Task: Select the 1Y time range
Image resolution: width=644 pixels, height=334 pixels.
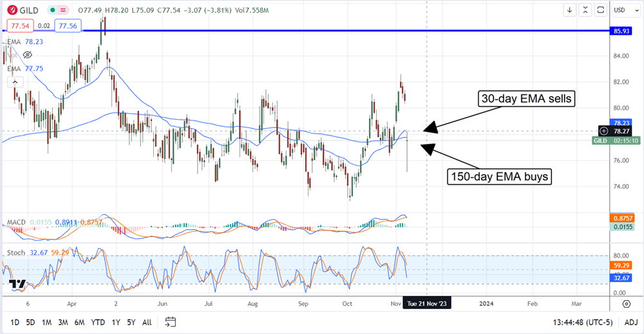Action: [116, 322]
